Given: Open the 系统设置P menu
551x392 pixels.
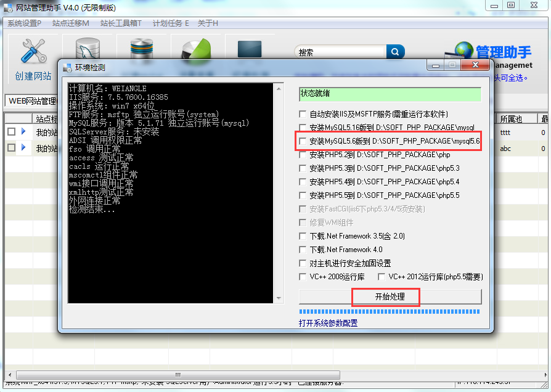Looking at the screenshot, I should (25, 23).
